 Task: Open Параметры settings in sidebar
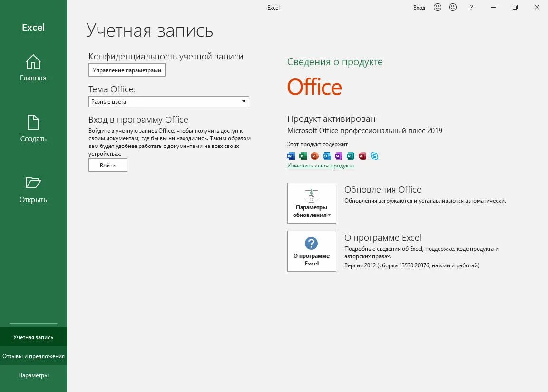click(34, 375)
